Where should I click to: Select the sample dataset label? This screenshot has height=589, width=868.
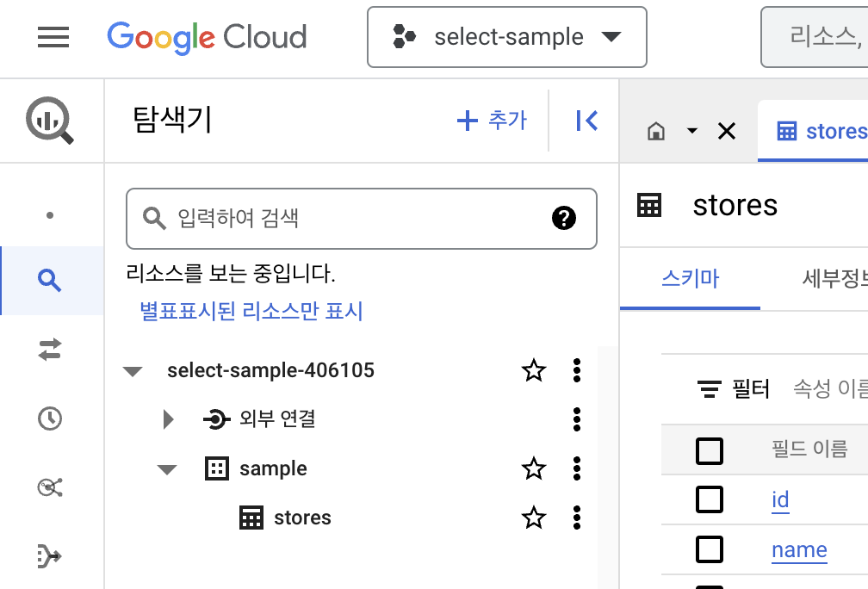[x=273, y=468]
